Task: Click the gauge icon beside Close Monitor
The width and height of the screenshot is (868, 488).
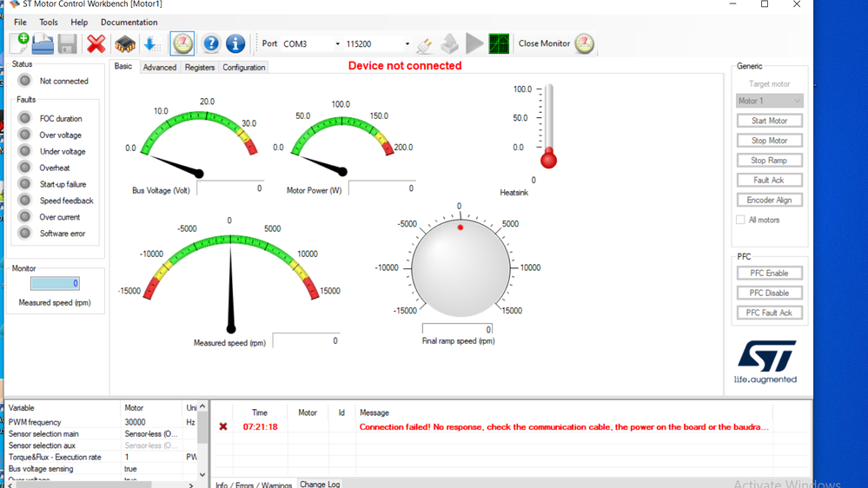Action: click(584, 43)
